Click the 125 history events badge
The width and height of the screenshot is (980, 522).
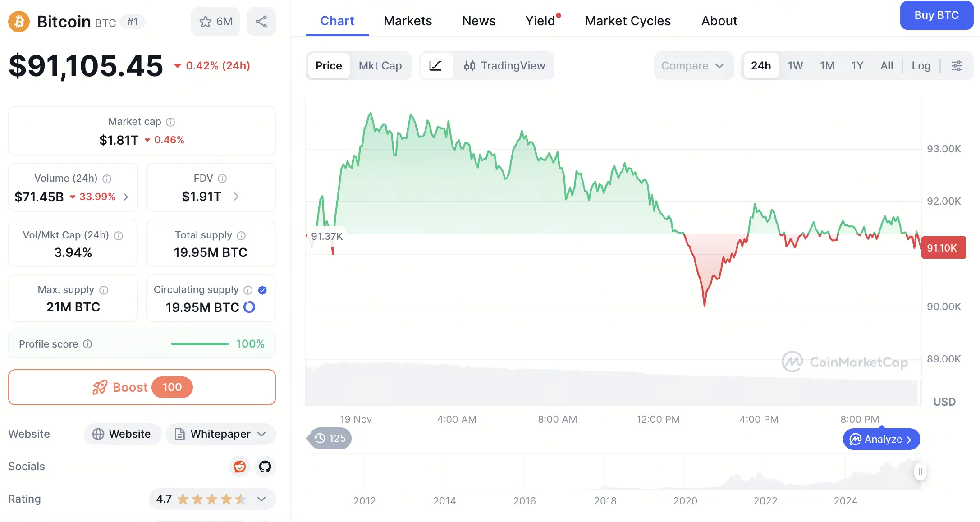tap(330, 438)
